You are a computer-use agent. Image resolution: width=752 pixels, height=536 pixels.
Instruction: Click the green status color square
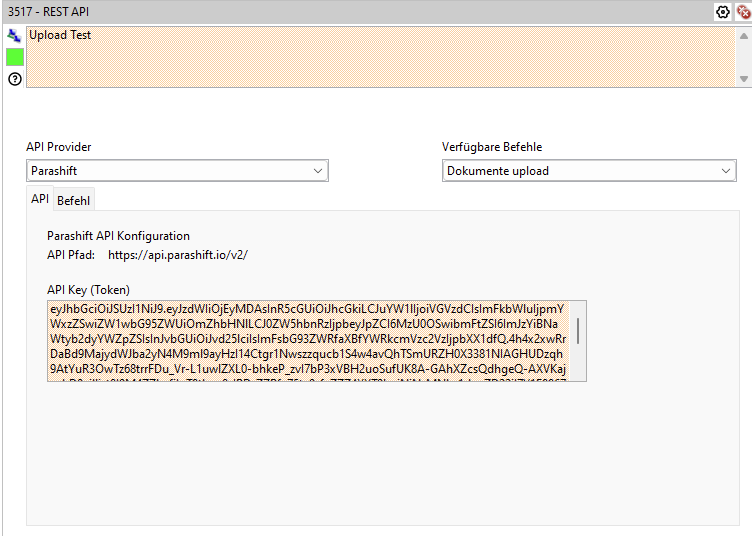coord(15,57)
